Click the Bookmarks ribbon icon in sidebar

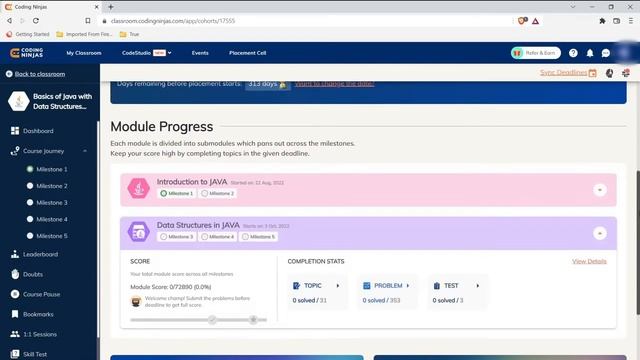pyautogui.click(x=15, y=314)
